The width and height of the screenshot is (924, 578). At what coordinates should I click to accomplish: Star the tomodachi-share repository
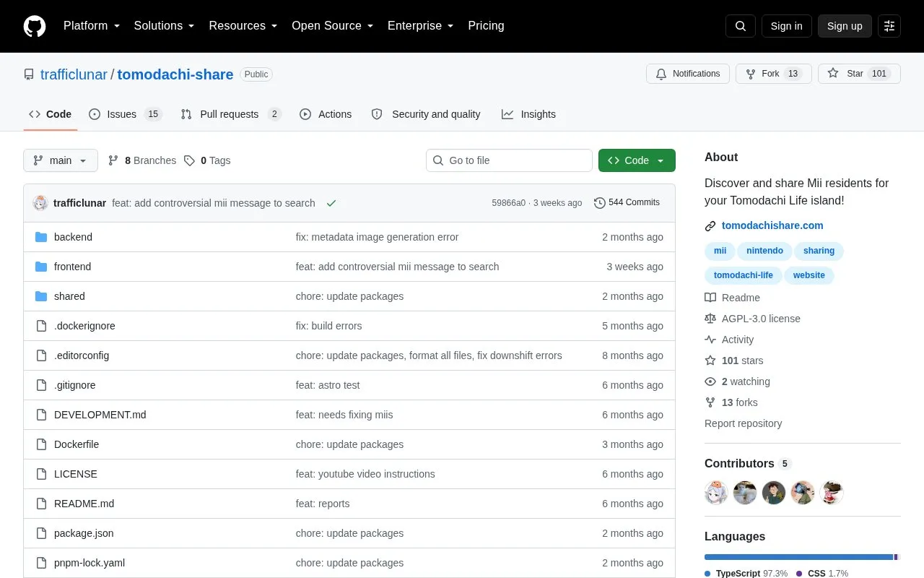859,74
